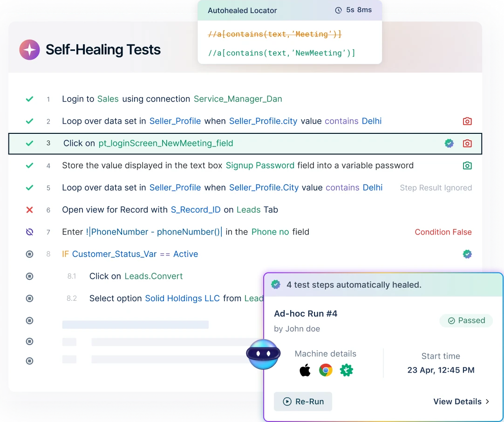504x422 pixels.
Task: Click the healed badge icon on step 8
Action: pyautogui.click(x=467, y=254)
